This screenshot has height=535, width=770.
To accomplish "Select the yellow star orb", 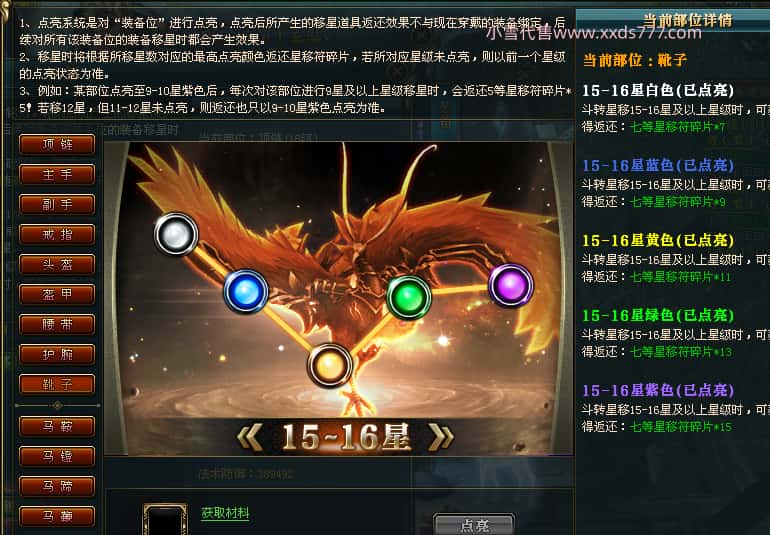I will click(330, 365).
